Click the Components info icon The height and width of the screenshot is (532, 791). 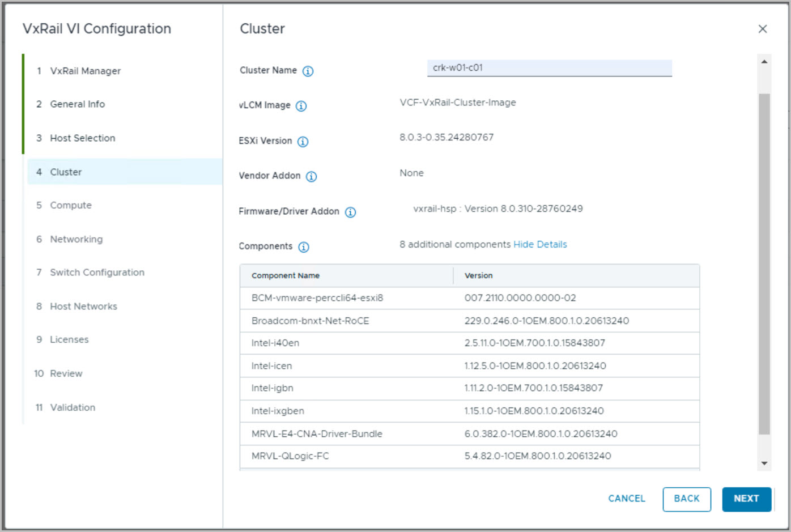pos(304,247)
